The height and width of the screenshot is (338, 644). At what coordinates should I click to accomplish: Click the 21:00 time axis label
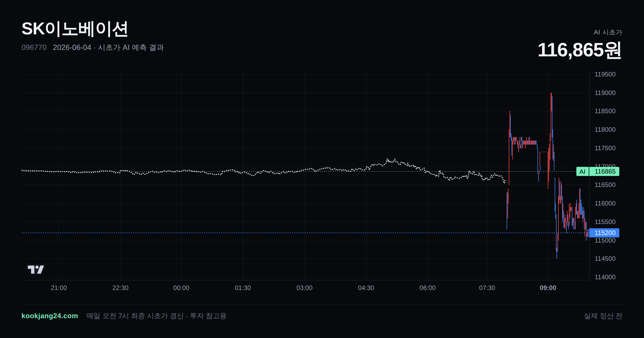tap(59, 288)
